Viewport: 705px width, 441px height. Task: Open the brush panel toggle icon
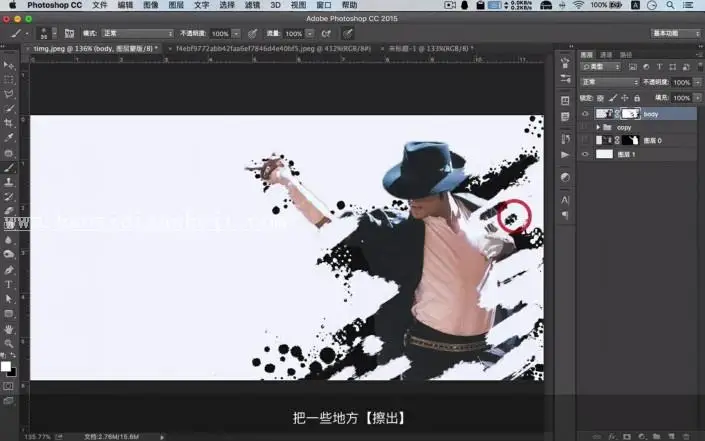pyautogui.click(x=69, y=34)
